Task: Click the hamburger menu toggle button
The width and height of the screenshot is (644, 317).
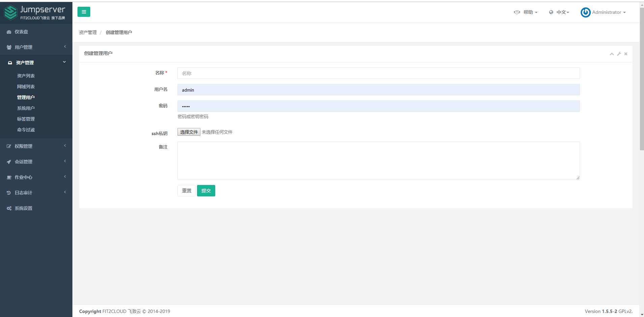Action: pyautogui.click(x=84, y=12)
